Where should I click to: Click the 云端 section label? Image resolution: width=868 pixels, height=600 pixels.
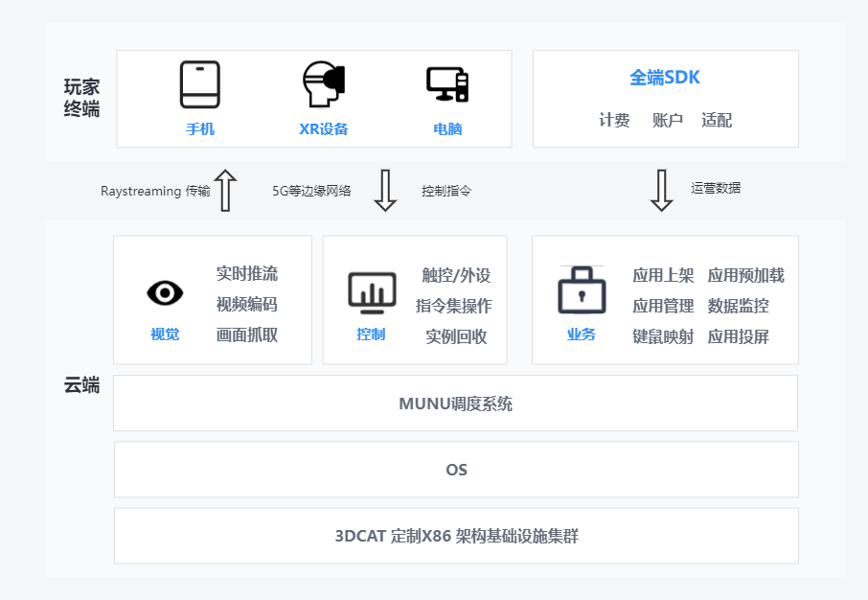[x=81, y=384]
